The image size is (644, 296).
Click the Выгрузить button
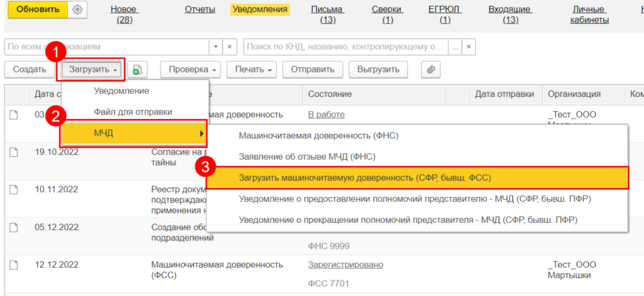click(x=378, y=70)
